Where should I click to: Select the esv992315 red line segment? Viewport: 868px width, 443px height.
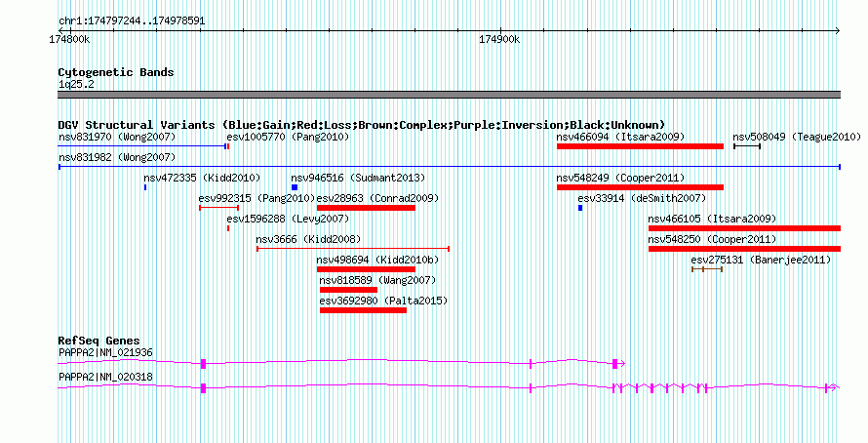pos(218,208)
